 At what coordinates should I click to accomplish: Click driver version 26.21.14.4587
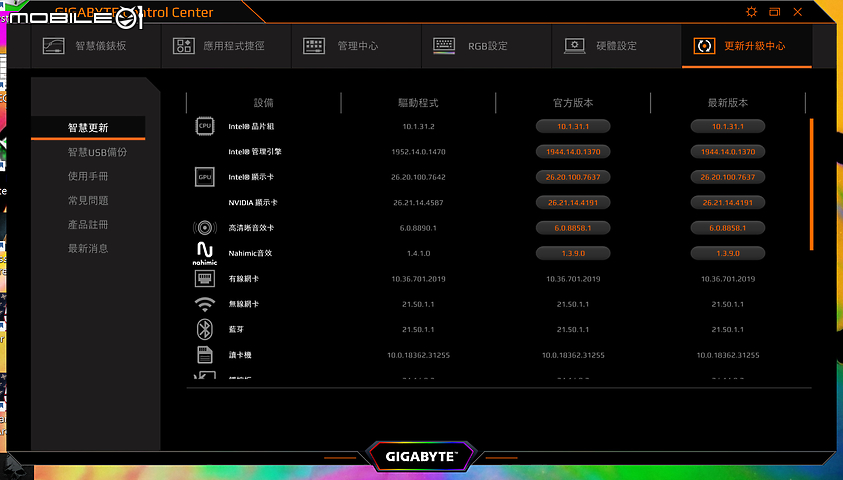(x=418, y=203)
